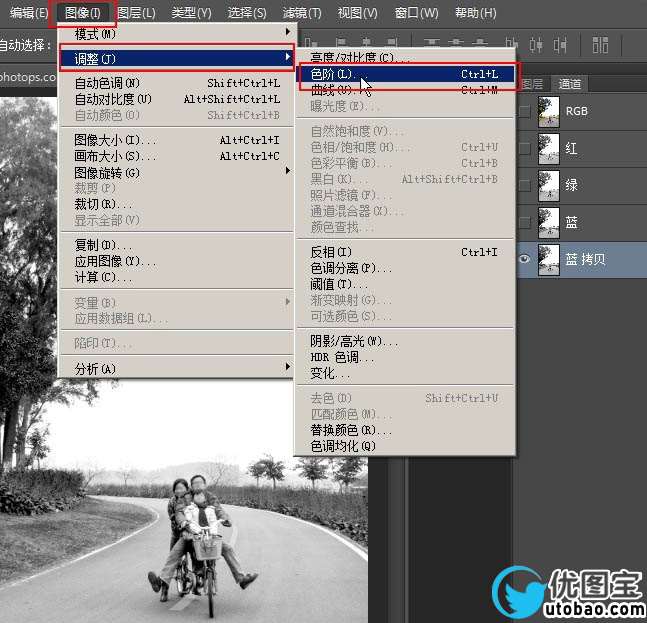
Task: Select 自动对比度(U) menu item
Action: coord(176,99)
